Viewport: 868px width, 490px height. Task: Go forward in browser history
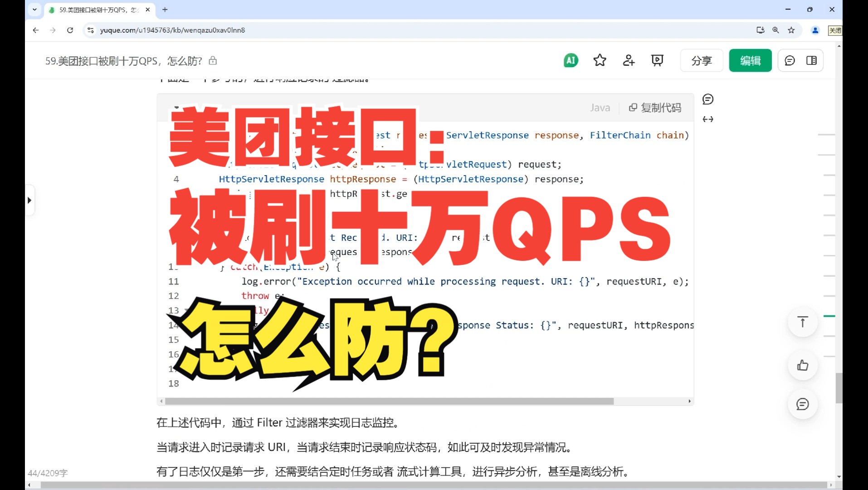coord(53,30)
